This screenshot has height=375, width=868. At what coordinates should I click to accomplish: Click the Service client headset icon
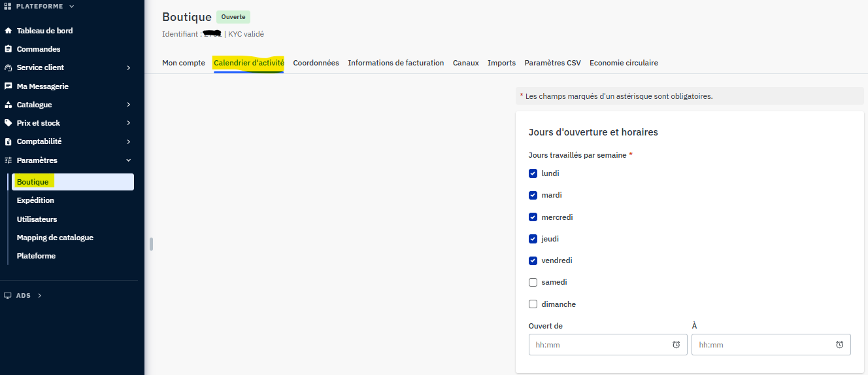coord(8,67)
